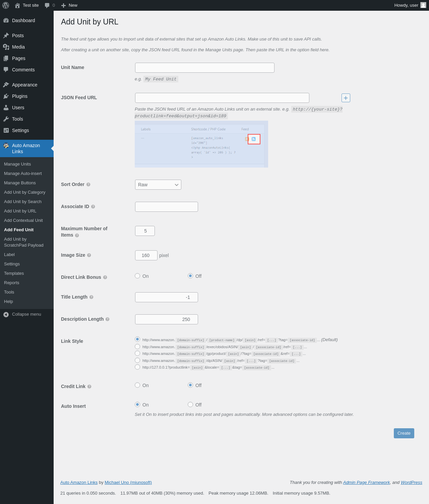Click the Comments icon in sidebar
This screenshot has width=429, height=504.
[6, 70]
